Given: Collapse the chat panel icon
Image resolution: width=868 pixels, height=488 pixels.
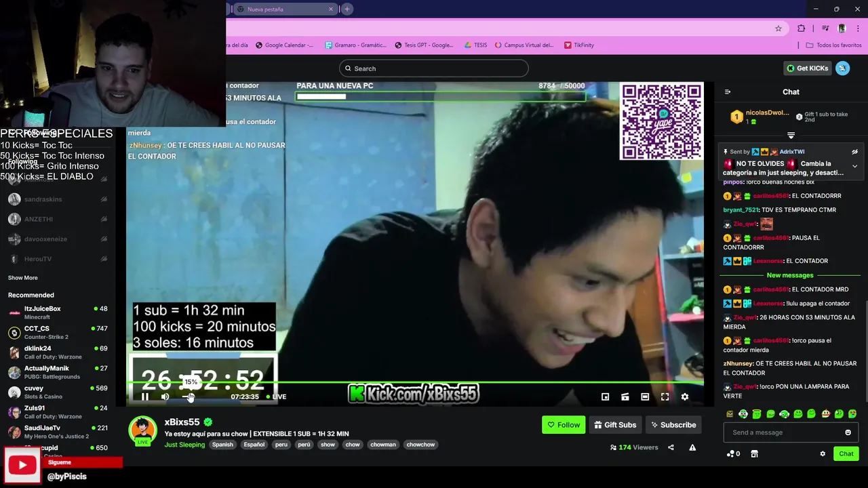Looking at the screenshot, I should (728, 91).
